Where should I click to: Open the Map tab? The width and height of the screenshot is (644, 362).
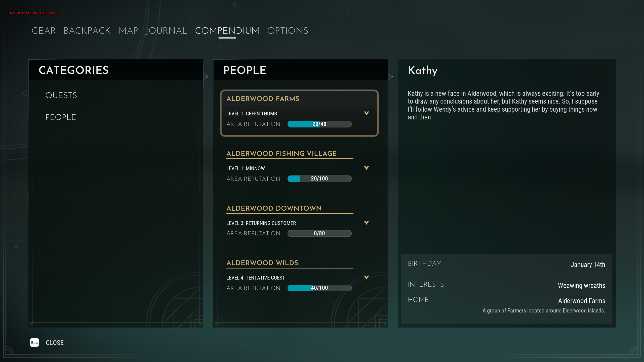click(x=128, y=31)
